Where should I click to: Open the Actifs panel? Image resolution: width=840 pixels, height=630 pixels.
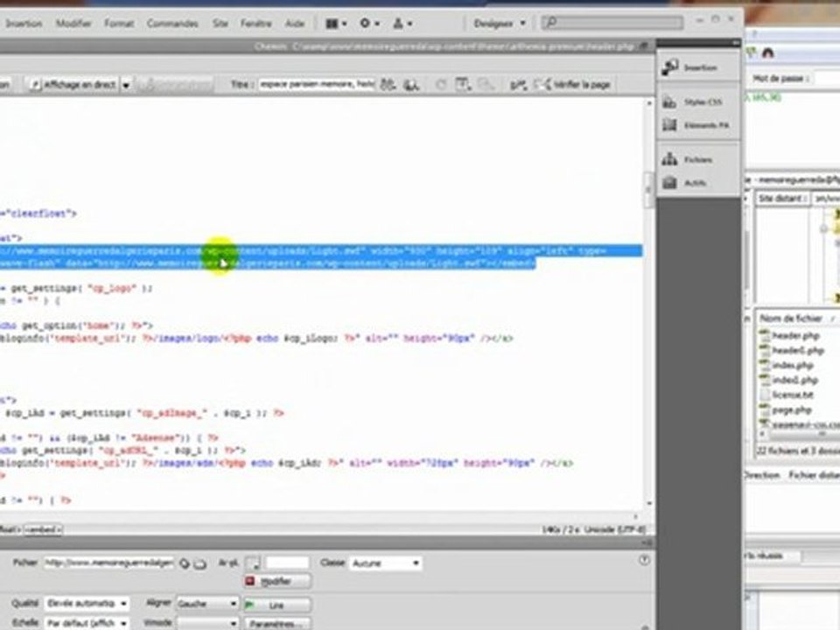point(698,183)
